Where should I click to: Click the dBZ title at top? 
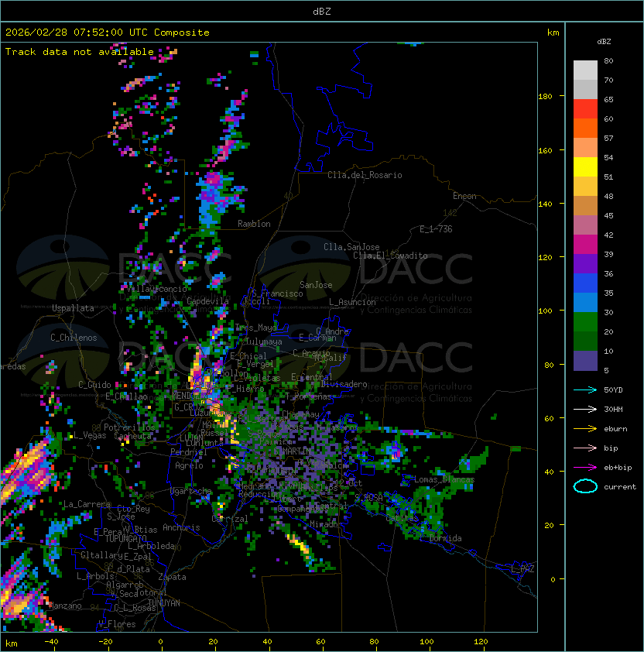point(322,11)
